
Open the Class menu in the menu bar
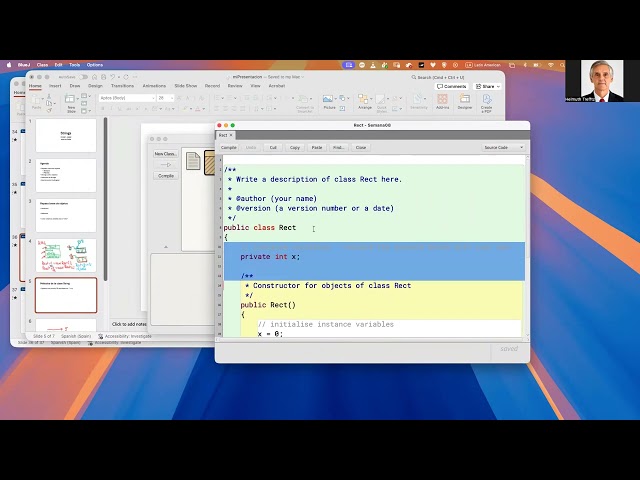pos(42,65)
